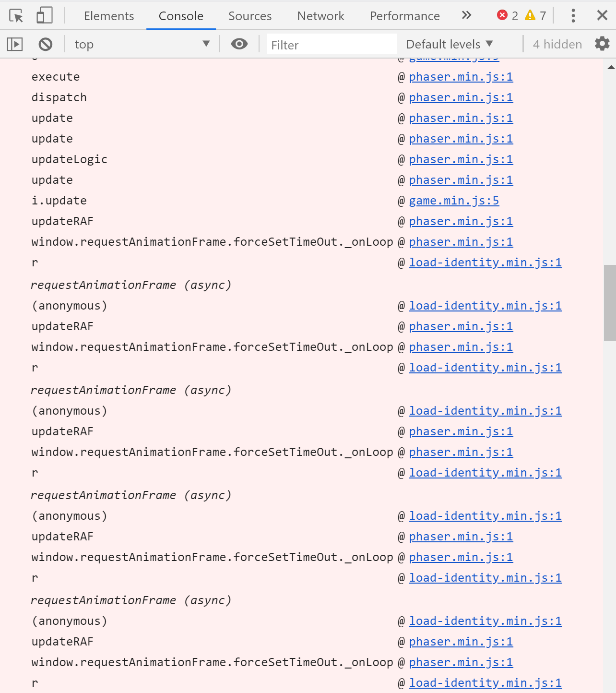The width and height of the screenshot is (616, 693).
Task: Create a live expression with the eye icon
Action: [239, 44]
